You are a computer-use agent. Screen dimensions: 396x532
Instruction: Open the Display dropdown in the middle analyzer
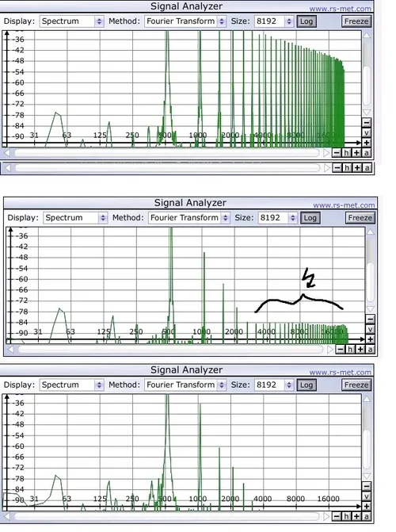click(75, 218)
